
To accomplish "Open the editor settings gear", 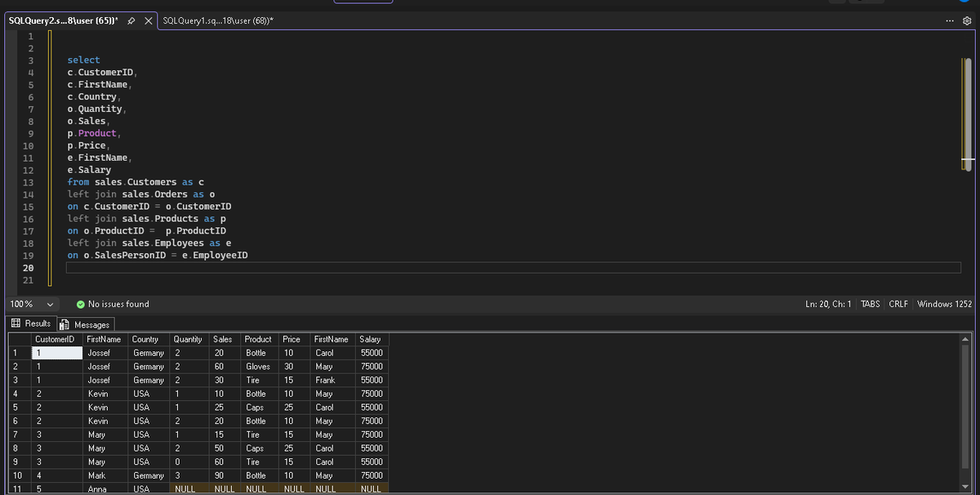I will [x=968, y=20].
